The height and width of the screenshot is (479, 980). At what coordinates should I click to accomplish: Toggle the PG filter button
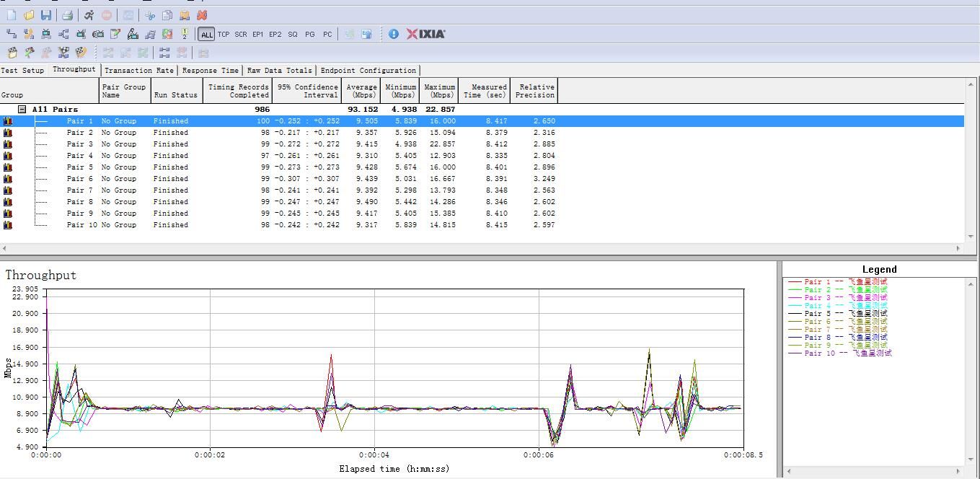[x=310, y=34]
